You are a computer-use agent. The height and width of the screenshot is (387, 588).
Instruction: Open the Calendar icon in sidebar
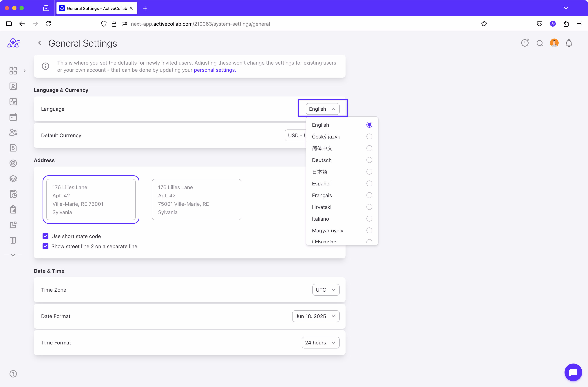point(13,117)
